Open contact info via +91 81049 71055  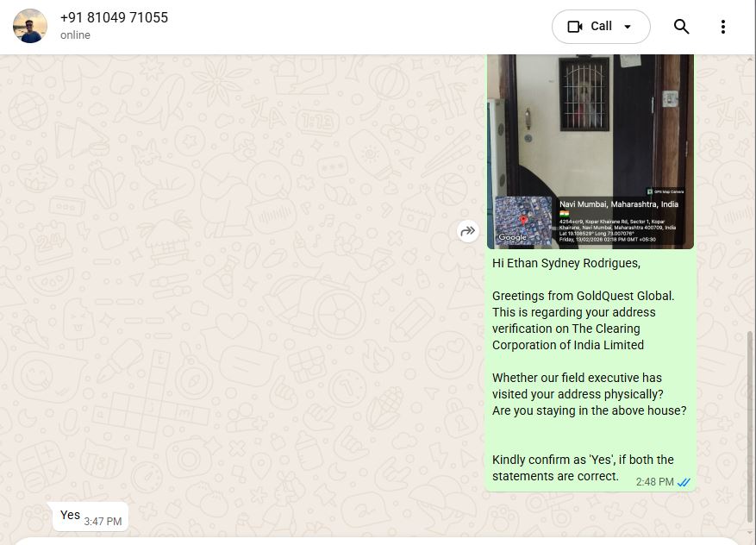[x=115, y=18]
